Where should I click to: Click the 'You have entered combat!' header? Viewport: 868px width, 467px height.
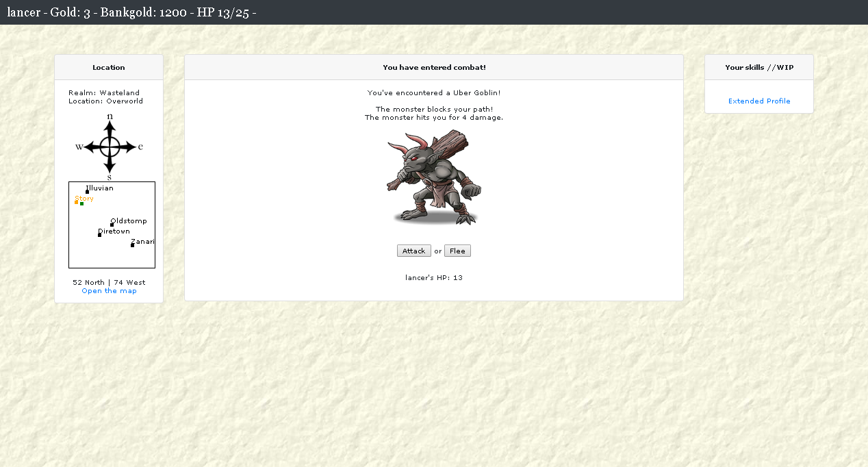coord(434,67)
